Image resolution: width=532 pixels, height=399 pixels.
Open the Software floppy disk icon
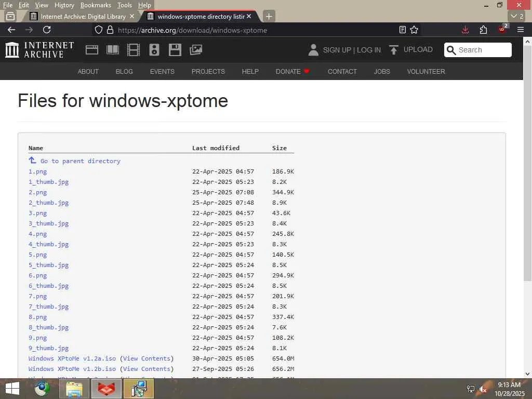(x=175, y=50)
